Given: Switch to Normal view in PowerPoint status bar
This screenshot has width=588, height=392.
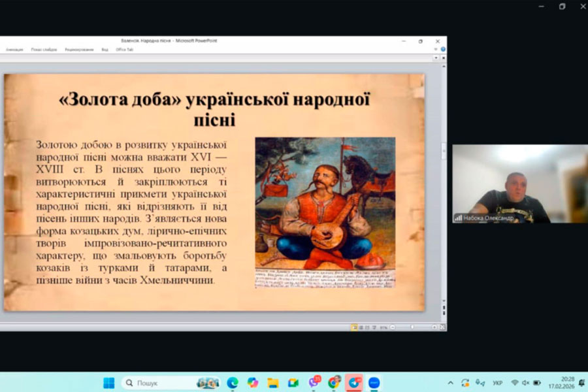Looking at the screenshot, I should tap(355, 327).
